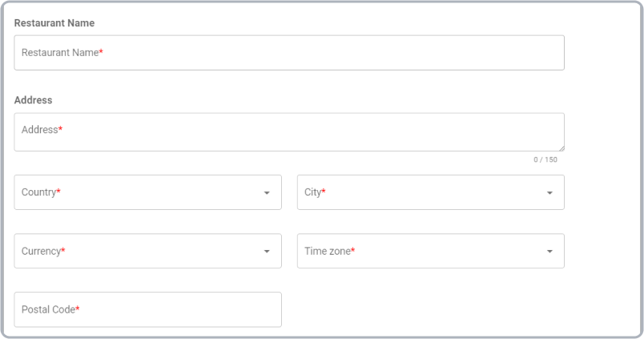Click the bold Address heading label
Image resolution: width=644 pixels, height=339 pixels.
point(33,100)
